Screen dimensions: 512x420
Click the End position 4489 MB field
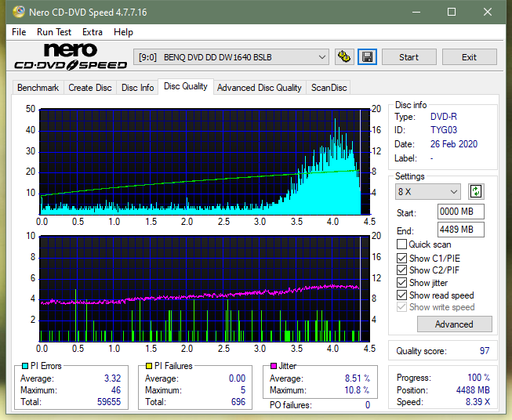coord(460,230)
